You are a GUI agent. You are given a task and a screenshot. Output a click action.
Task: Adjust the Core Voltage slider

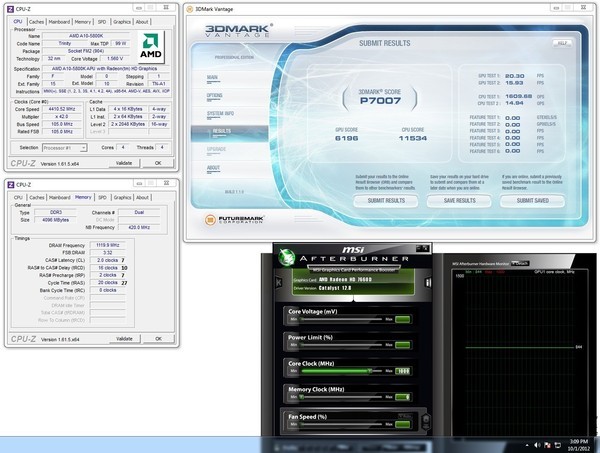(x=341, y=319)
